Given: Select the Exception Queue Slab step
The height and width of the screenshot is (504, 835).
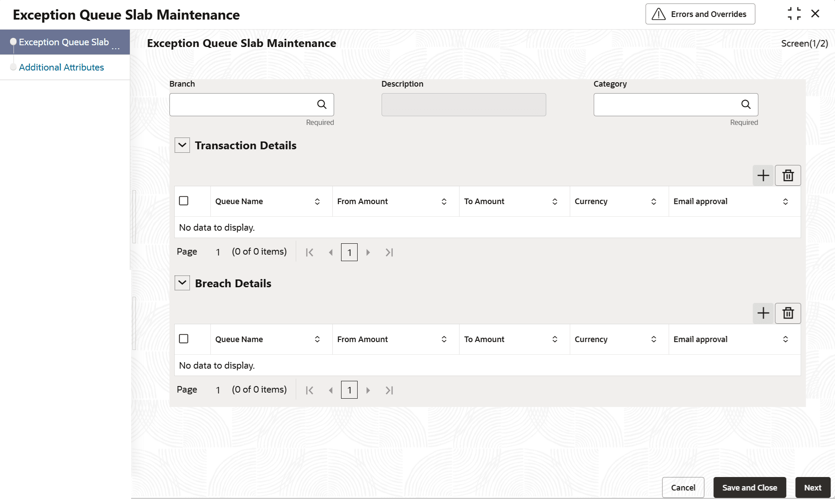Looking at the screenshot, I should pyautogui.click(x=64, y=42).
